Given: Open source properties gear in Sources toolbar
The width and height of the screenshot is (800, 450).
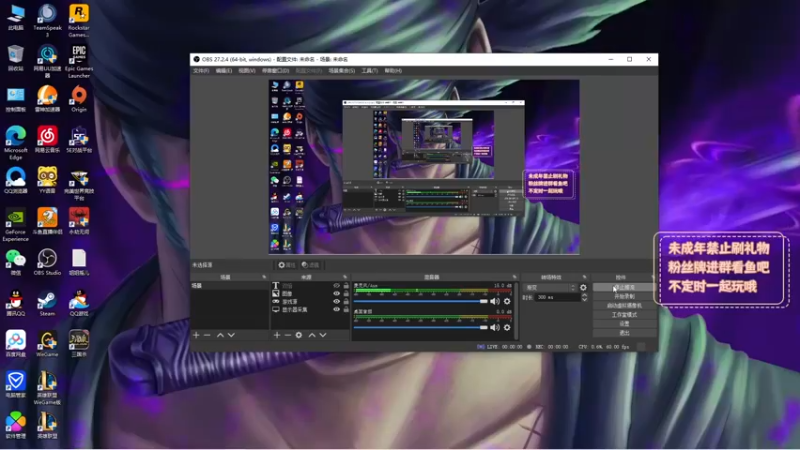Looking at the screenshot, I should click(x=299, y=335).
